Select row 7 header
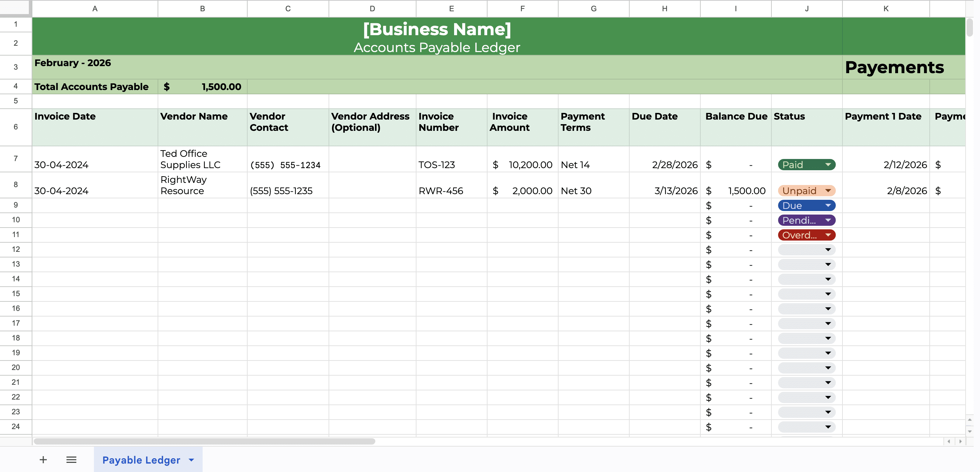This screenshot has width=980, height=472. 15,159
